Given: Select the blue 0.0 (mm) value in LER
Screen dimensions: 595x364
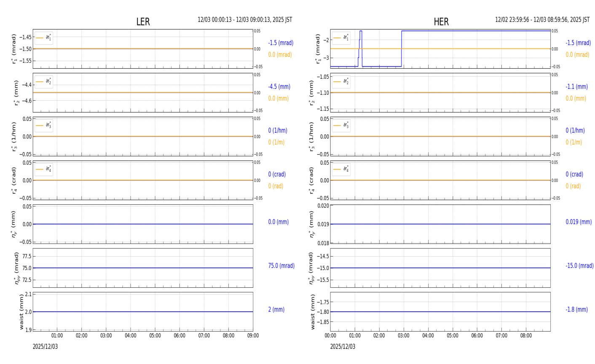Looking at the screenshot, I should point(278,222).
